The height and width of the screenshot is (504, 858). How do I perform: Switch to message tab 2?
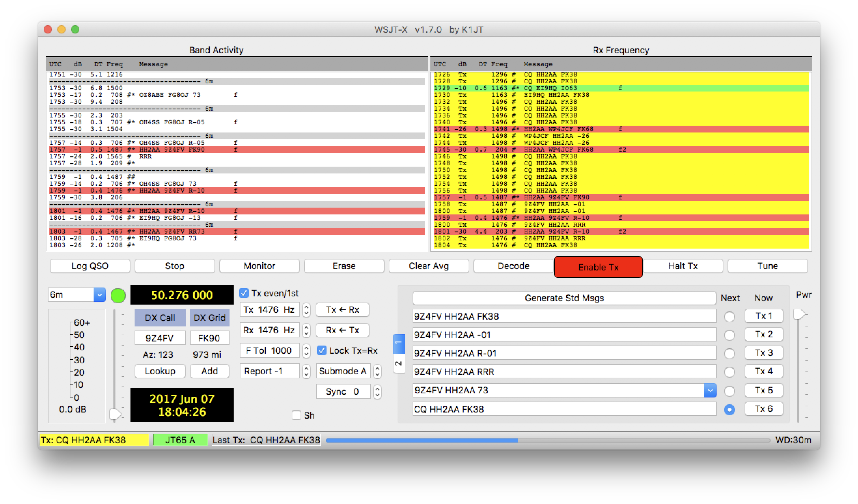pyautogui.click(x=399, y=364)
